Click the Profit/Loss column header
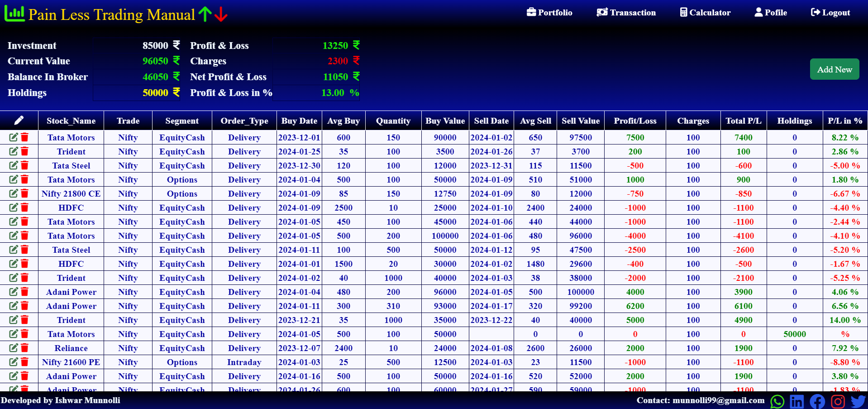The width and height of the screenshot is (868, 409). pyautogui.click(x=635, y=120)
